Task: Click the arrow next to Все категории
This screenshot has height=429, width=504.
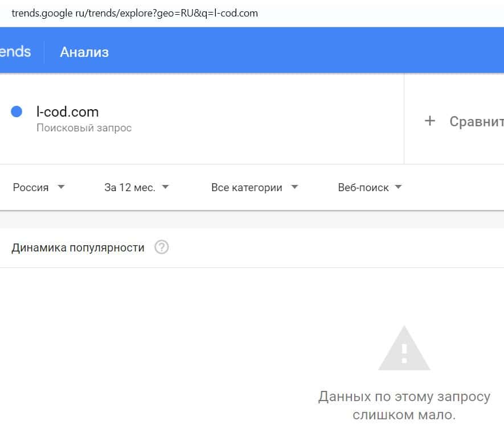Action: [x=294, y=187]
